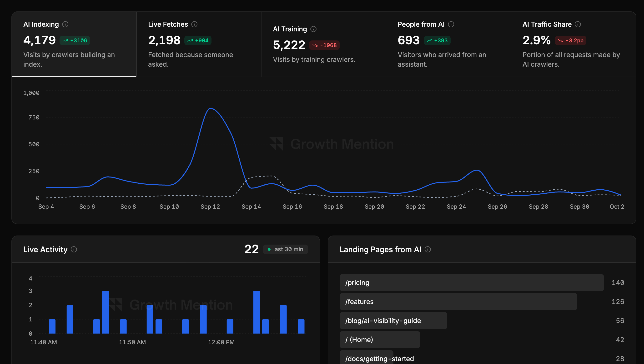The image size is (644, 364).
Task: Click the Oct 2 axis label
Action: (617, 207)
